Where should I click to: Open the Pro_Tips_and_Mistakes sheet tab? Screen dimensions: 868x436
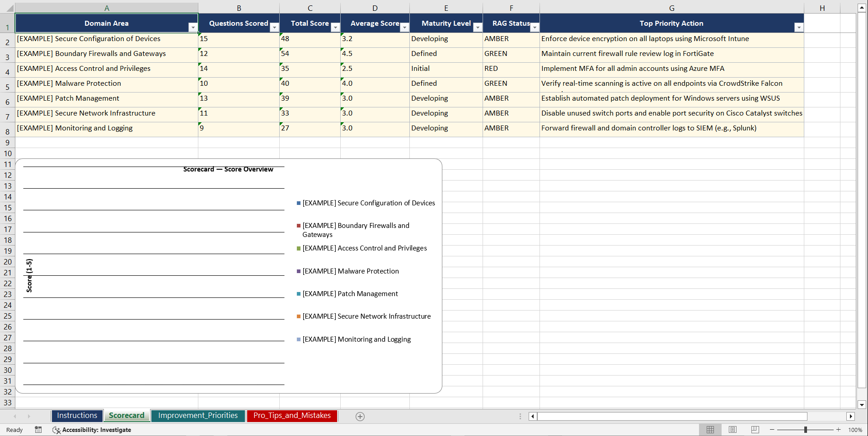point(292,415)
